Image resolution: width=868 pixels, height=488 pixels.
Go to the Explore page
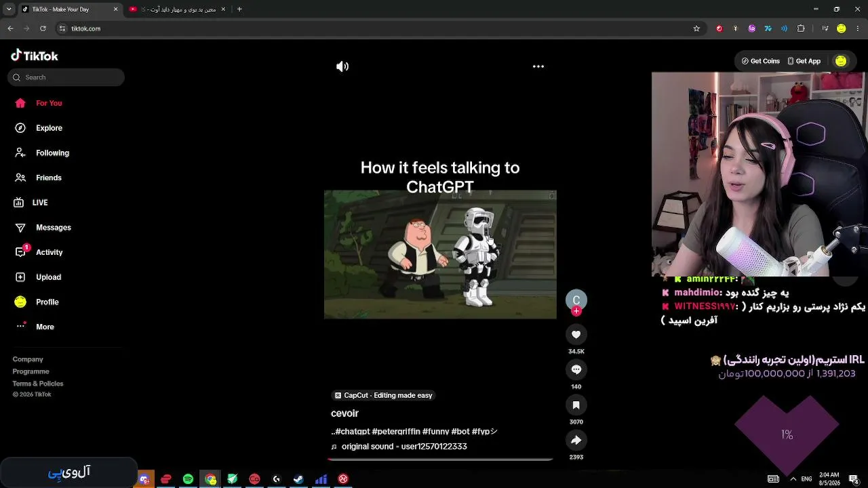coord(39,128)
